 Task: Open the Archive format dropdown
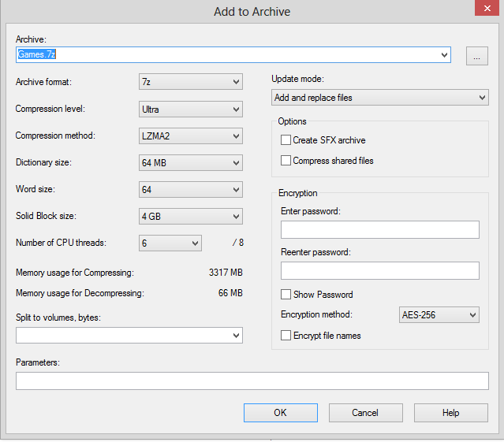(191, 81)
